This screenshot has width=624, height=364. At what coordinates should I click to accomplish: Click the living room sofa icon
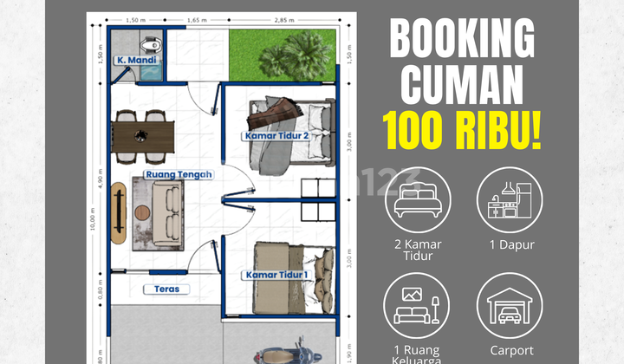click(417, 306)
